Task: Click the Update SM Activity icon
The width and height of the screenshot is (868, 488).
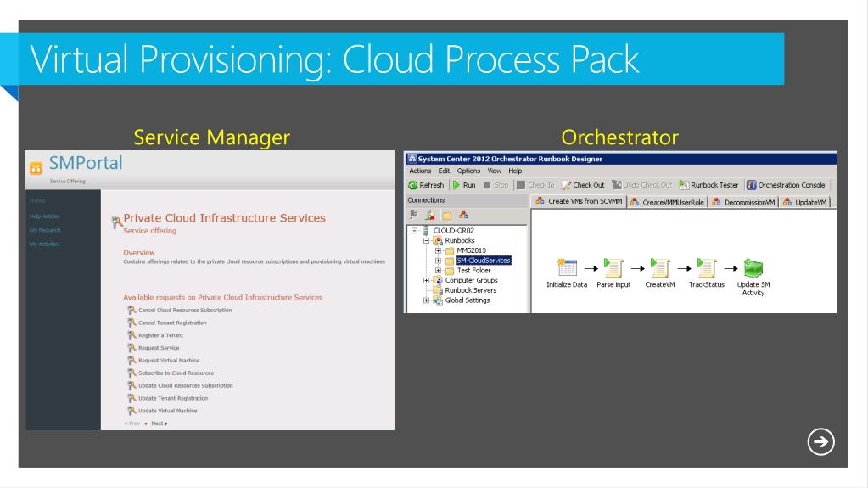Action: [753, 267]
